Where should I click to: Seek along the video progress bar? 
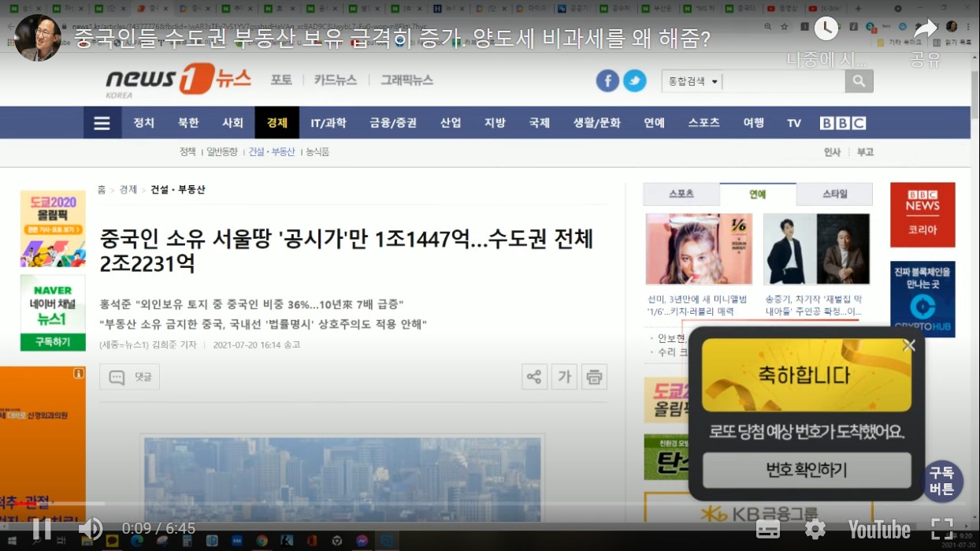(490, 504)
